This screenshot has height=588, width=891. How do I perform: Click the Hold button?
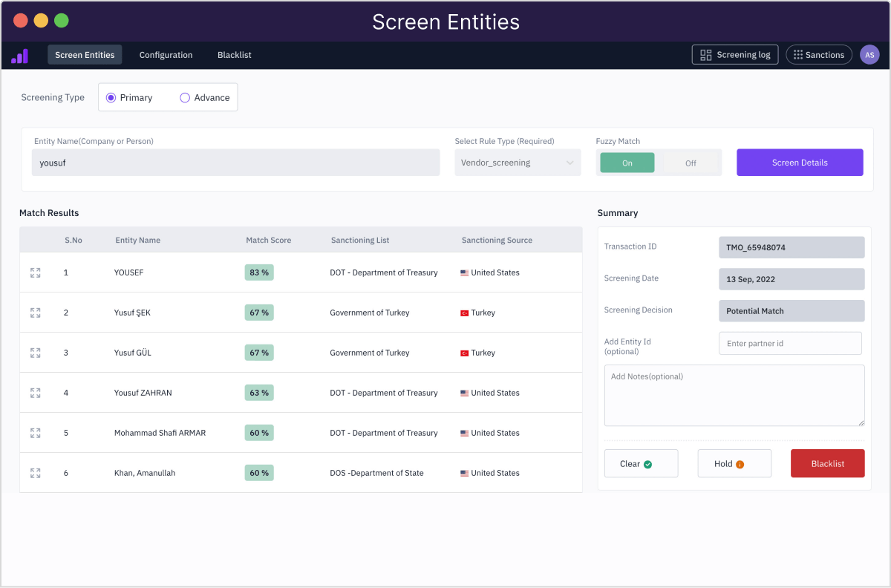pos(734,463)
